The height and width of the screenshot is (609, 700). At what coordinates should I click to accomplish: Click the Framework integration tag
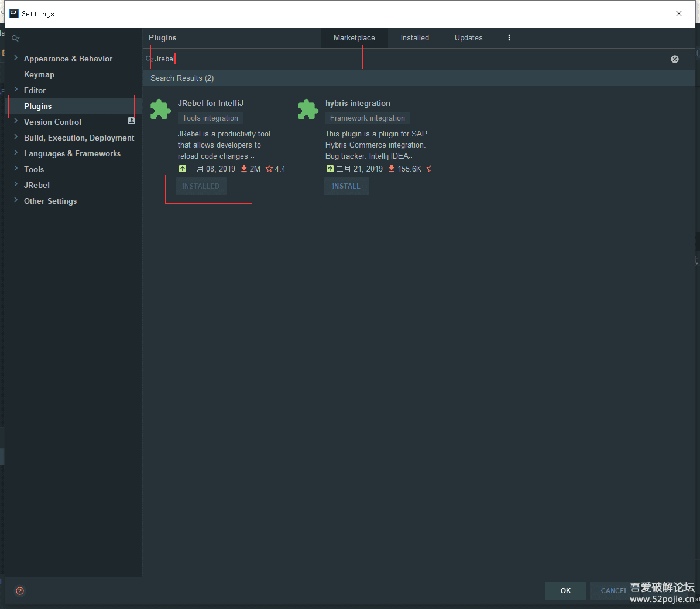[368, 118]
